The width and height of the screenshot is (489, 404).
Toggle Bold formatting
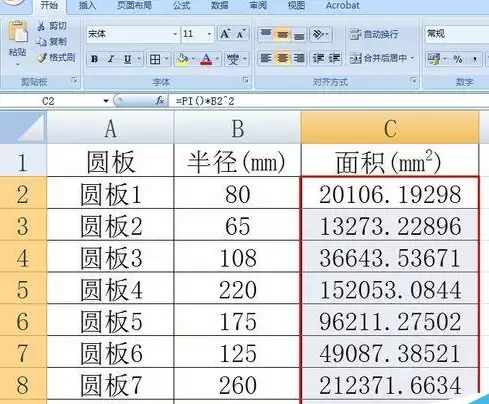pos(94,59)
